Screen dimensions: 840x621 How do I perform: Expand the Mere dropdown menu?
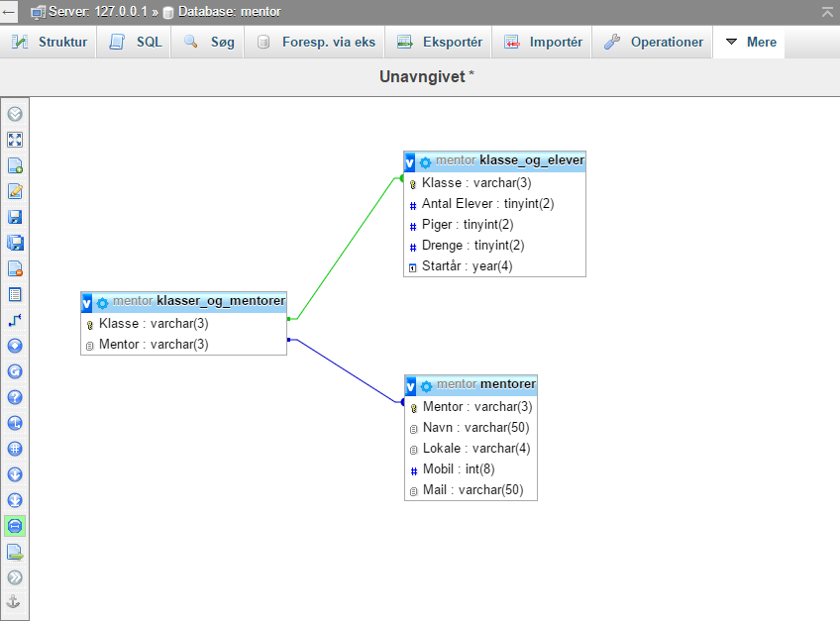coord(750,42)
